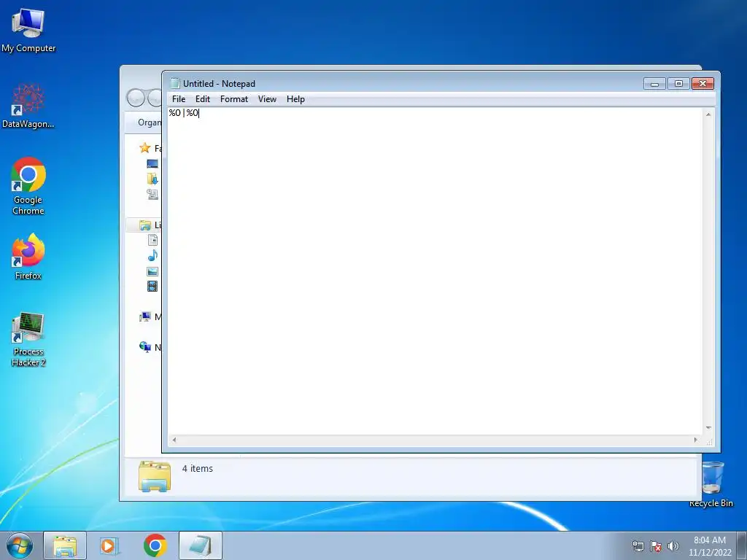The height and width of the screenshot is (560, 747).
Task: Select the Videos library icon in Explorer
Action: pyautogui.click(x=152, y=286)
